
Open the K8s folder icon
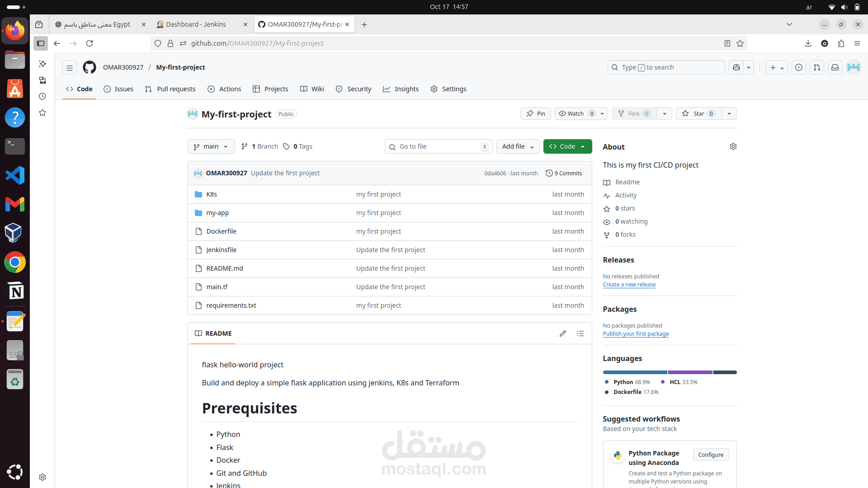pos(198,194)
